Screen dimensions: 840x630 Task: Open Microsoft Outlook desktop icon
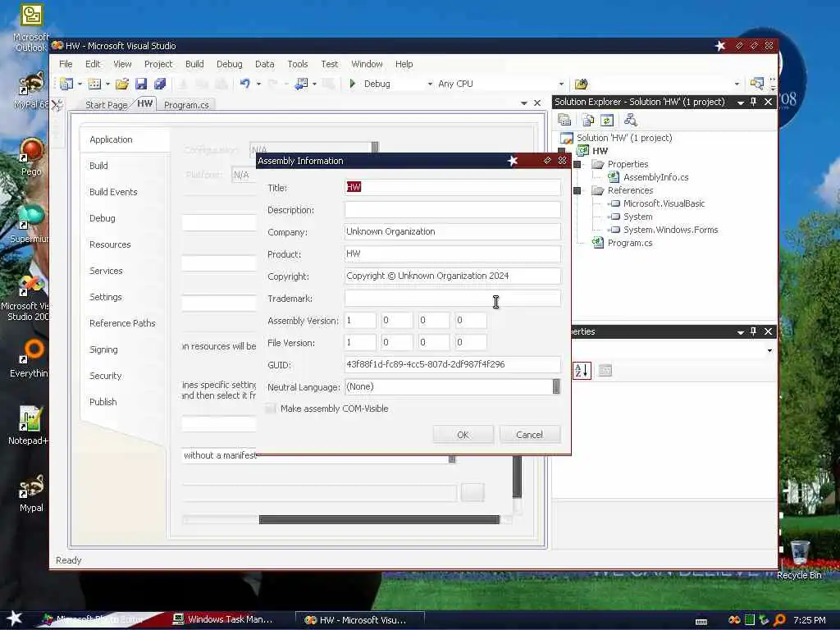31,28
